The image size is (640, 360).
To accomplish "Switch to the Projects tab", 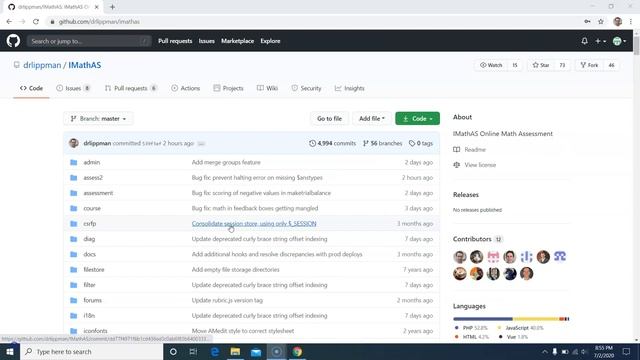I will click(x=229, y=88).
